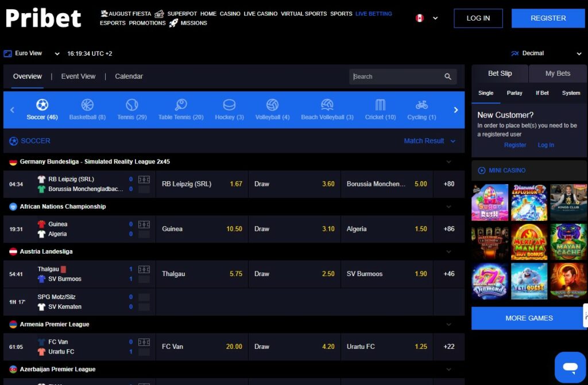Open the Mexican Mania game thumbnail

tap(529, 242)
